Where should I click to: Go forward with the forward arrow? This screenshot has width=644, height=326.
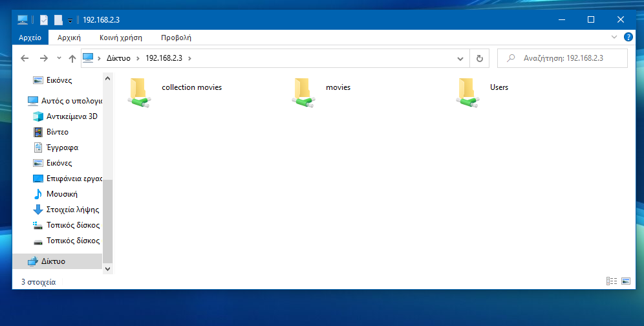(43, 58)
